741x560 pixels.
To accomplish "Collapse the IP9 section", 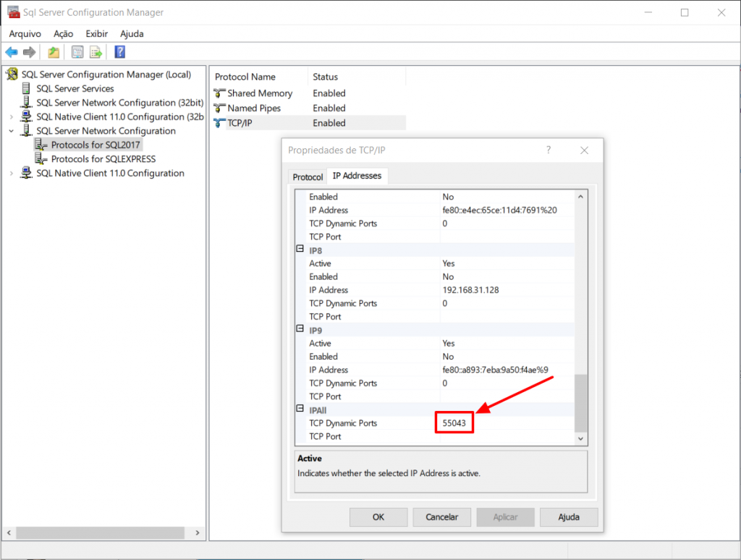I will point(300,328).
